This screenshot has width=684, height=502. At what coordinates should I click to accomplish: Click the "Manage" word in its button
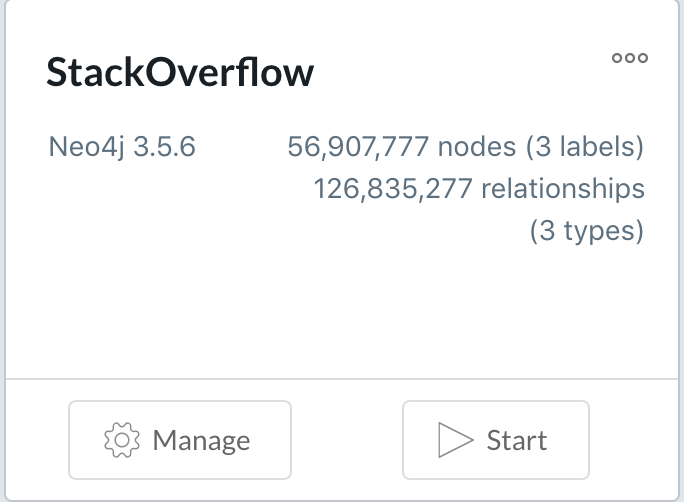201,440
